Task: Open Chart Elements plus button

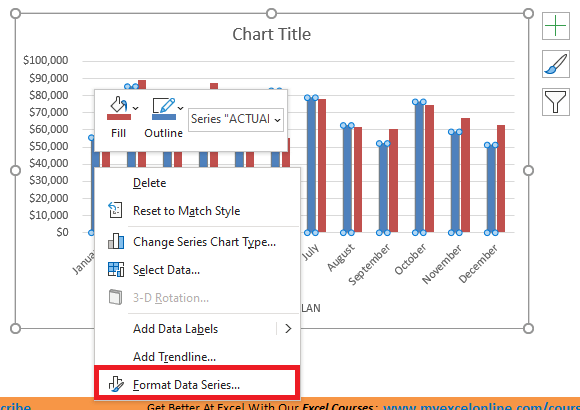Action: [x=556, y=26]
